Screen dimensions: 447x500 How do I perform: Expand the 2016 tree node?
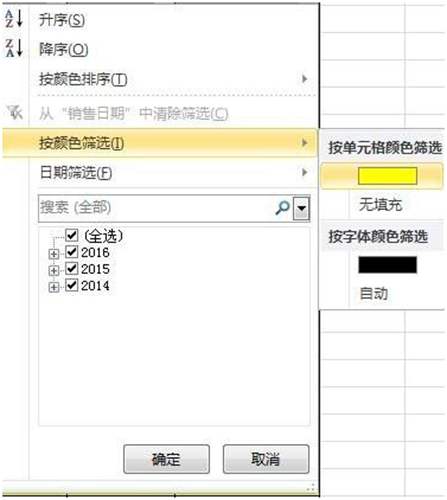[53, 254]
